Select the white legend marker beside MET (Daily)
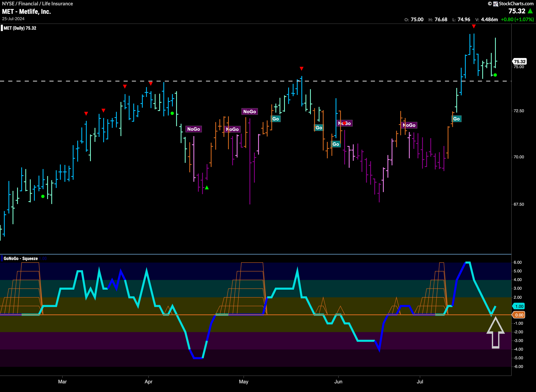The height and width of the screenshot is (392, 536). coord(2,28)
